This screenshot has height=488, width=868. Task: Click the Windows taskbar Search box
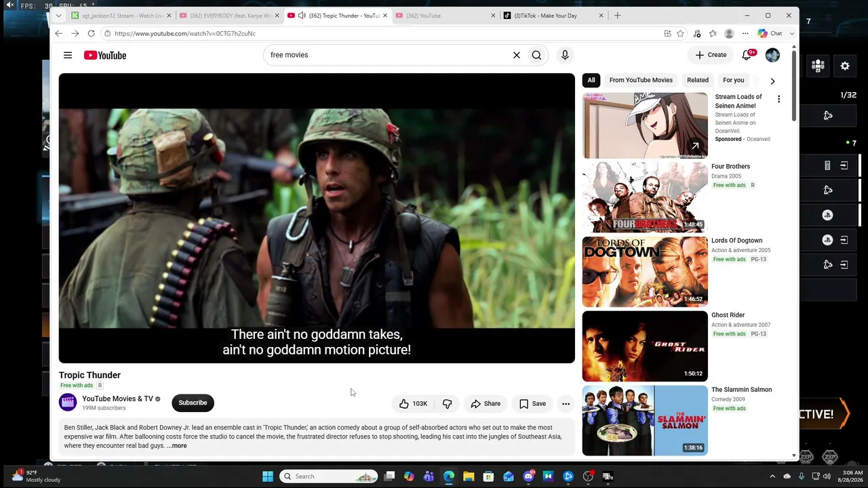328,476
